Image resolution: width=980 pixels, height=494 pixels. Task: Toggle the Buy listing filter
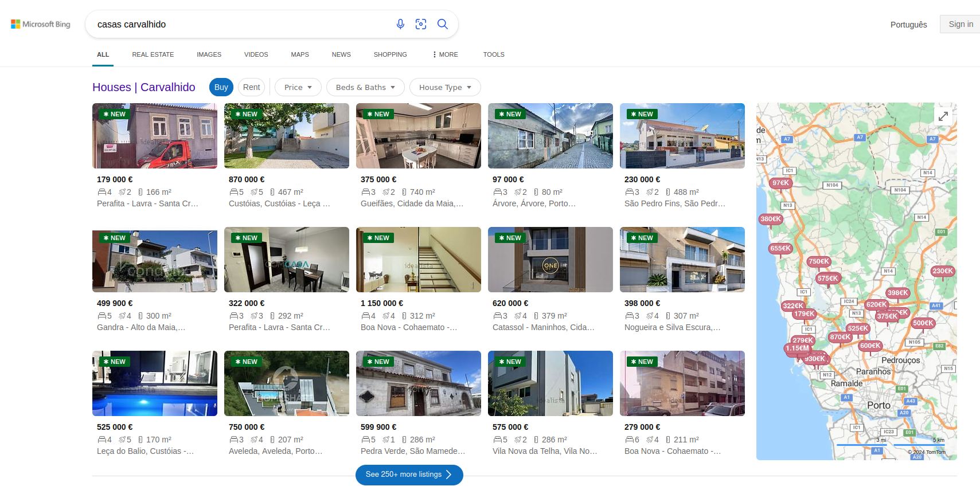tap(221, 87)
